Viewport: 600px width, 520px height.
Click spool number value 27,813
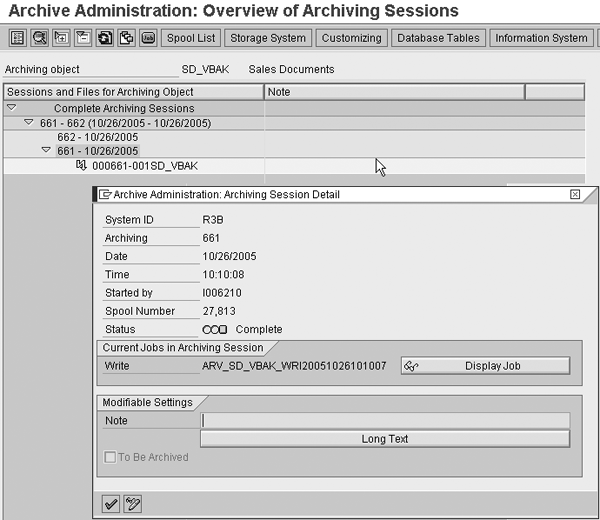[x=219, y=311]
